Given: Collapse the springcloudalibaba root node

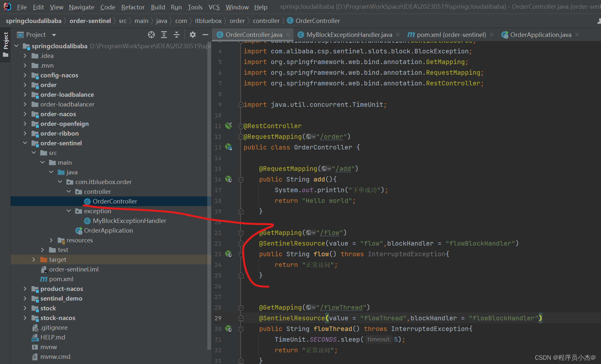Looking at the screenshot, I should coord(16,46).
